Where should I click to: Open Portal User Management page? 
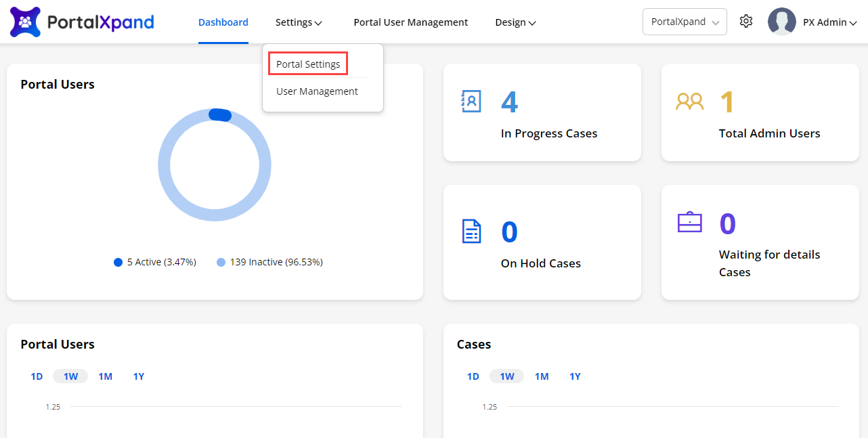point(410,22)
